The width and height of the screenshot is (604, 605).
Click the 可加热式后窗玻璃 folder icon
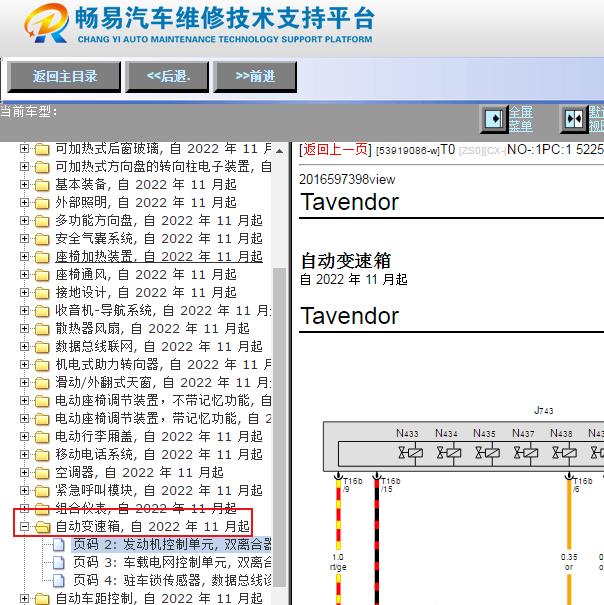42,149
